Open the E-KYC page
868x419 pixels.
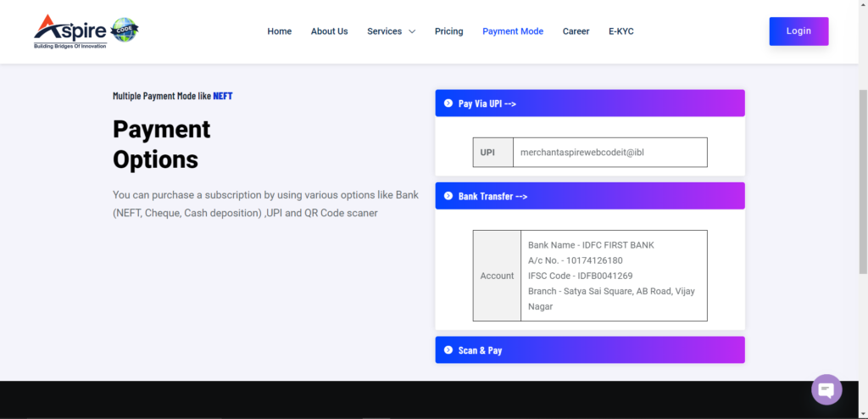click(x=621, y=31)
